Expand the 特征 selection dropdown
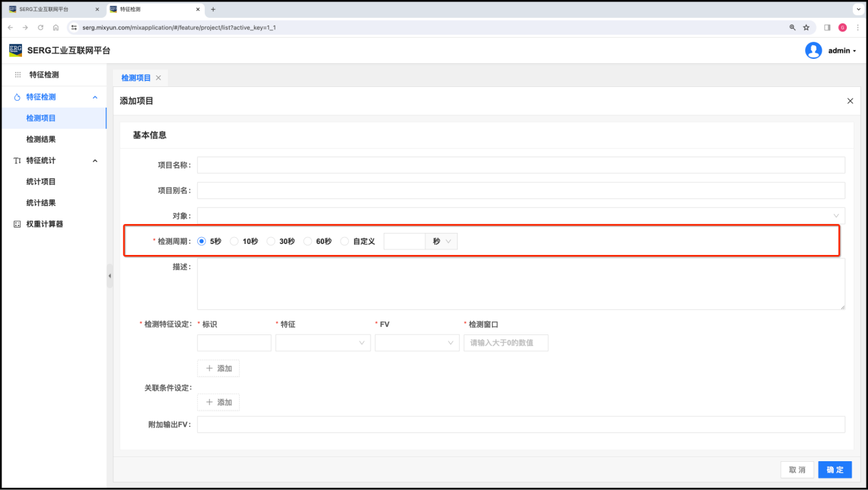 pyautogui.click(x=323, y=343)
